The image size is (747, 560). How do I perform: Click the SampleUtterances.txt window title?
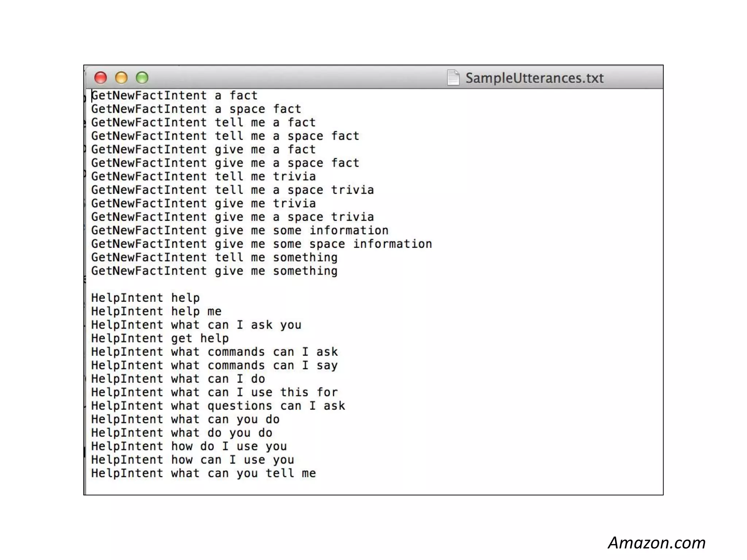(x=534, y=78)
